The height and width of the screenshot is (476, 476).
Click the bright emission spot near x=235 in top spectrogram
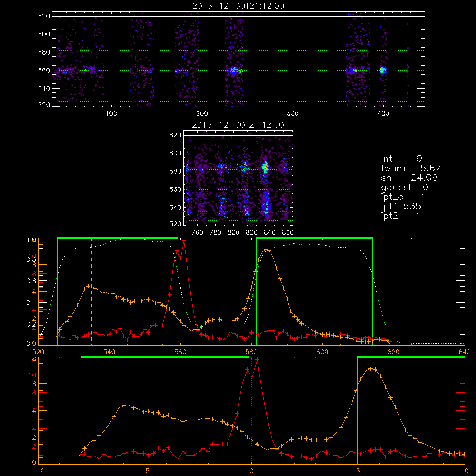point(234,70)
